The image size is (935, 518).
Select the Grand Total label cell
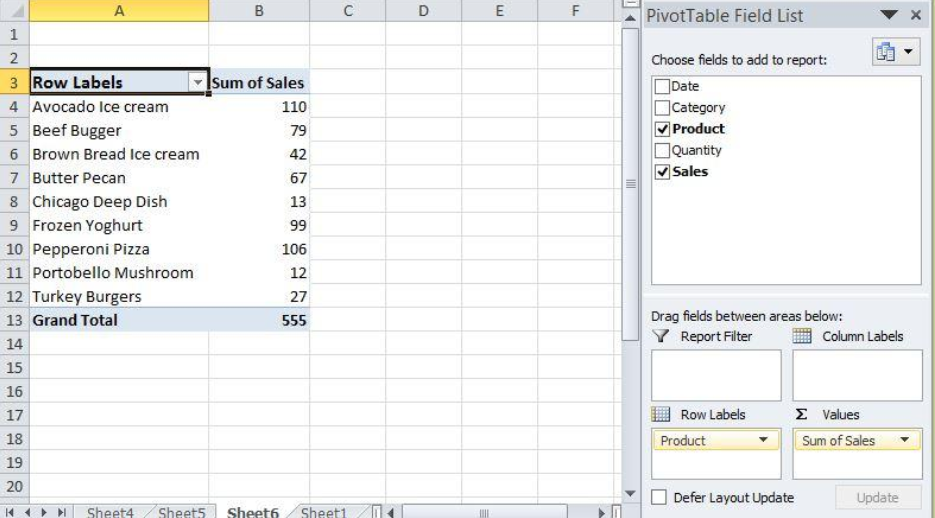pyautogui.click(x=119, y=320)
